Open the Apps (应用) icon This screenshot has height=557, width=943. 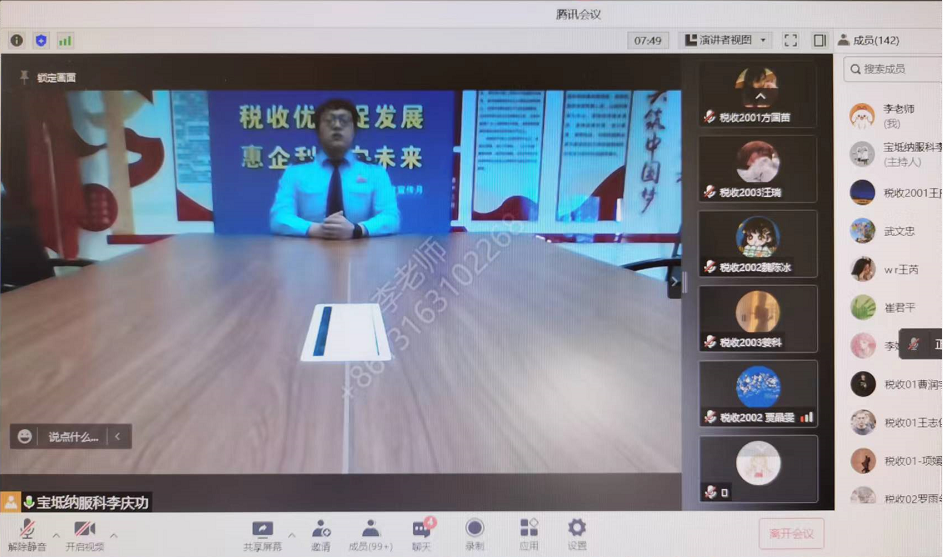point(528,534)
